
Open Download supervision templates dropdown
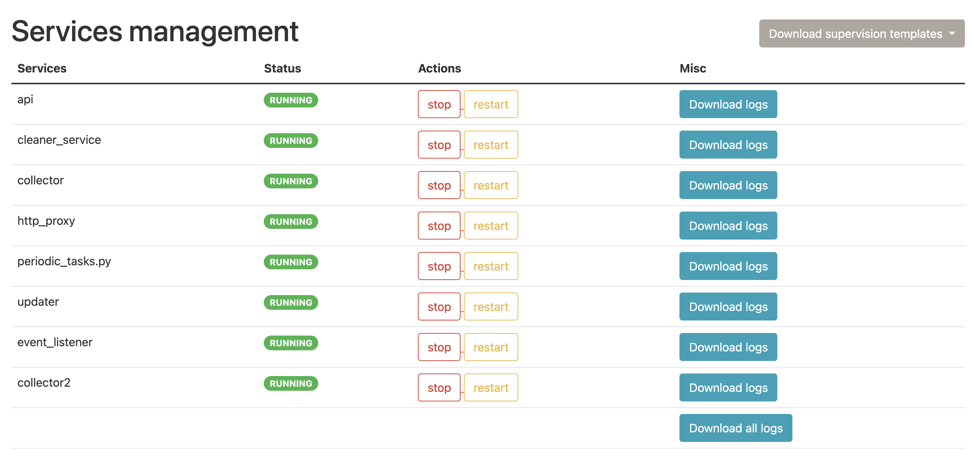pyautogui.click(x=861, y=33)
